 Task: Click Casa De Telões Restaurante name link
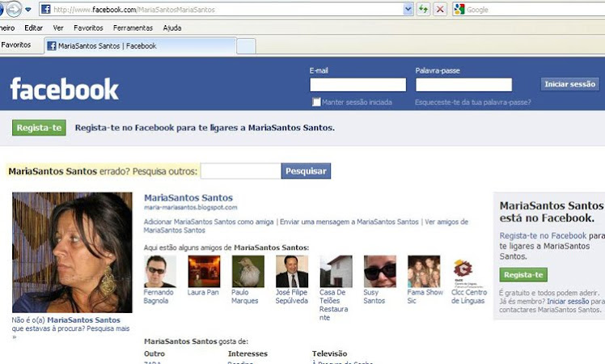point(334,305)
